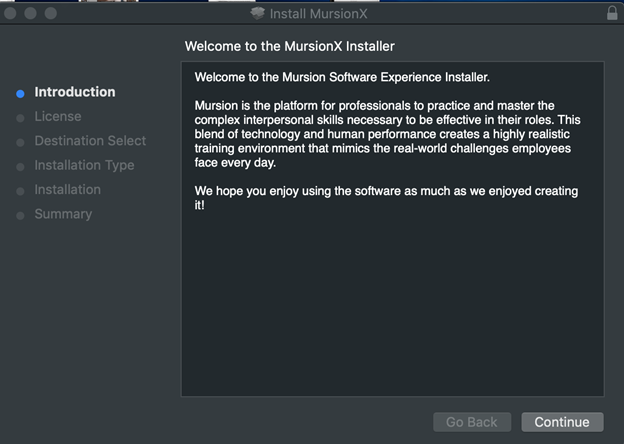Click the blue bullet beside Introduction

[20, 93]
